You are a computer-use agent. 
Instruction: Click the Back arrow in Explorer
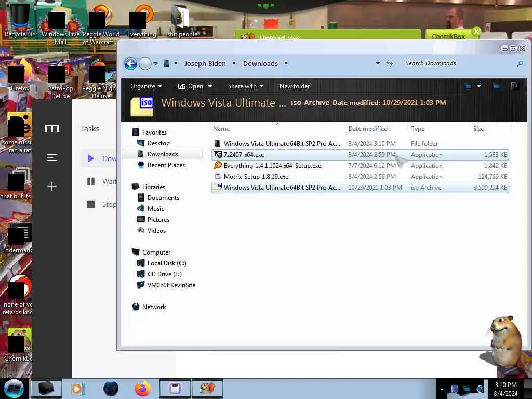(130, 63)
